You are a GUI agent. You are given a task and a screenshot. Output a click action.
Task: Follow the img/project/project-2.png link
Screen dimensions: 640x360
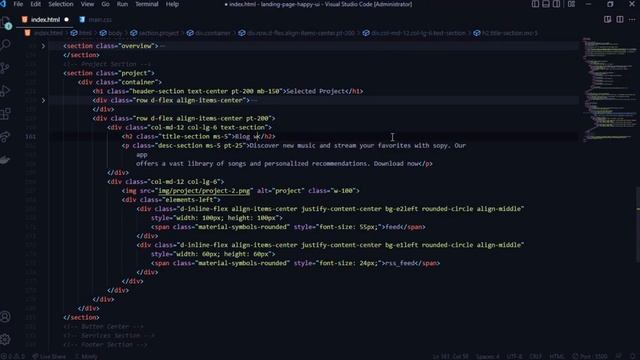point(204,191)
